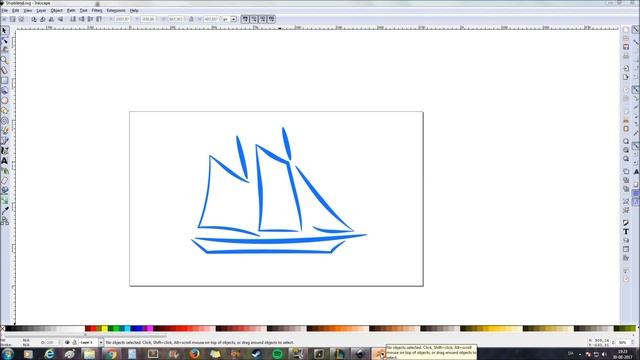
Task: Open the Path menu
Action: pyautogui.click(x=71, y=10)
